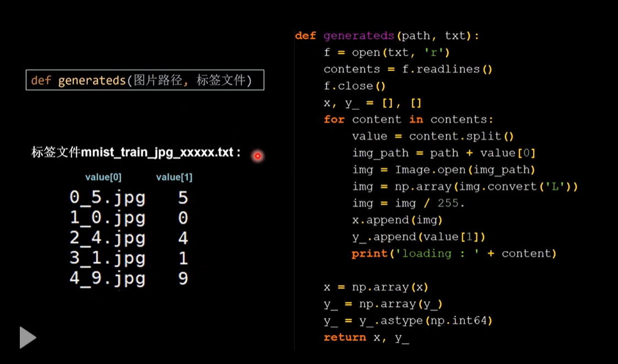Click the 'for content in contents' line

click(x=409, y=119)
